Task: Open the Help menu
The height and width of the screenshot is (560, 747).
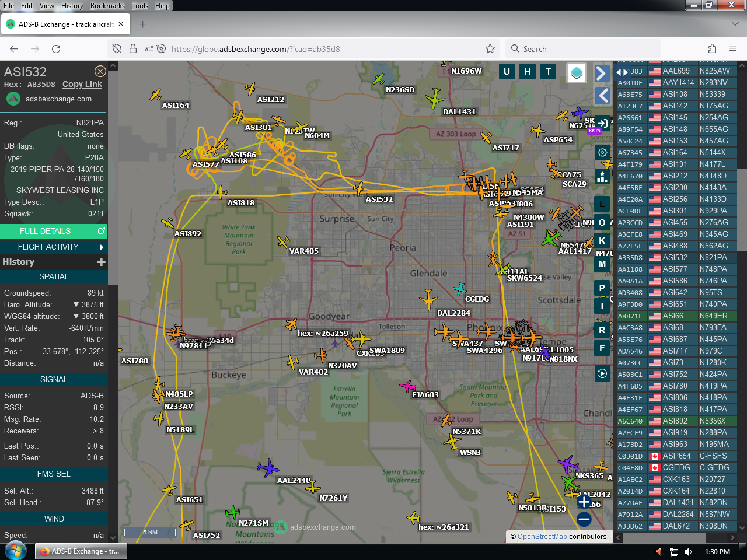Action: pos(162,6)
